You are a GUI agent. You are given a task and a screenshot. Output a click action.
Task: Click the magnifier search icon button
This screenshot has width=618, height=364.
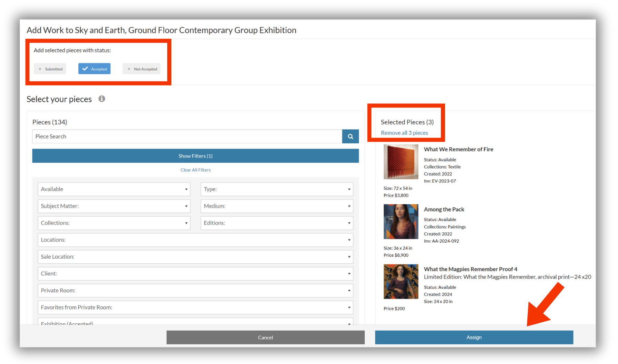(x=350, y=136)
